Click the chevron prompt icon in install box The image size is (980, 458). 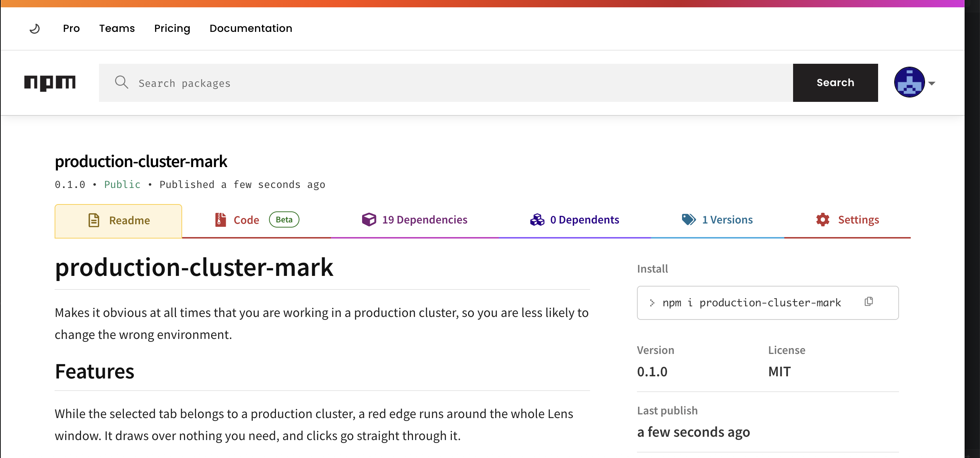click(652, 303)
